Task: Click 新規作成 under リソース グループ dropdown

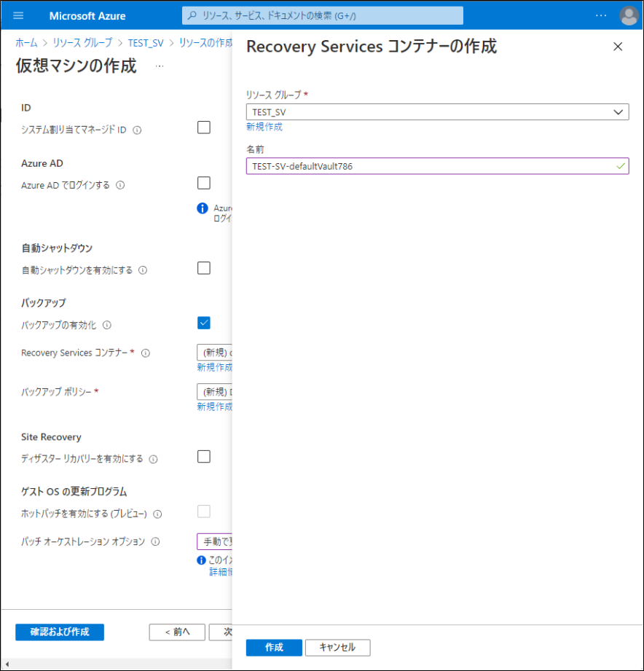Action: (x=264, y=127)
